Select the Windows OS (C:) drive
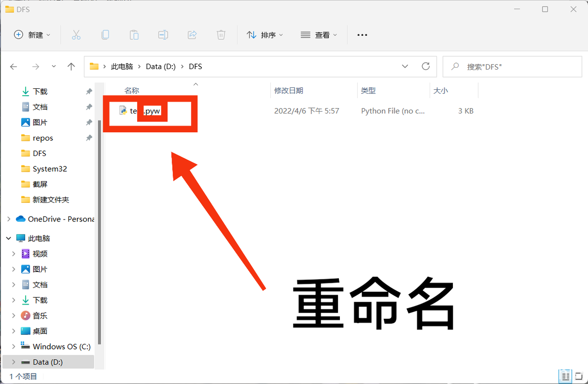588x384 pixels. tap(62, 346)
